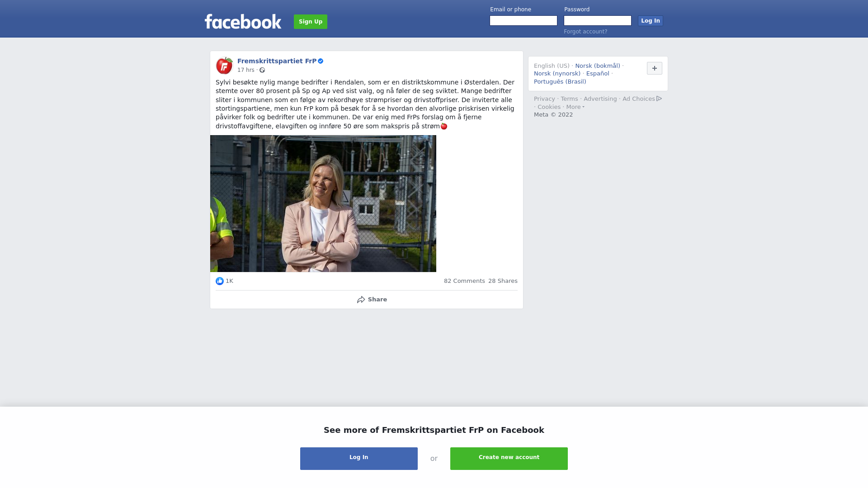Focus the Email or phone field
Image resolution: width=868 pixels, height=488 pixels.
(524, 21)
